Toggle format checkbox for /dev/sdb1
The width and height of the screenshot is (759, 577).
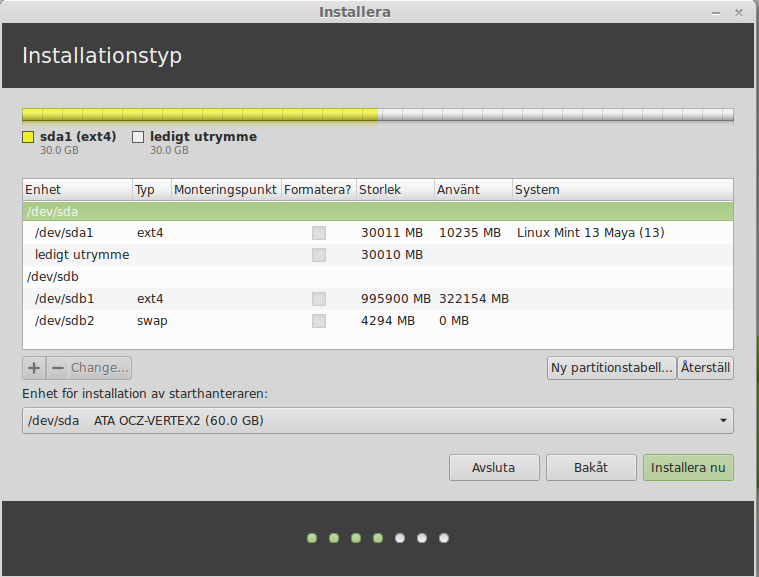tap(319, 299)
